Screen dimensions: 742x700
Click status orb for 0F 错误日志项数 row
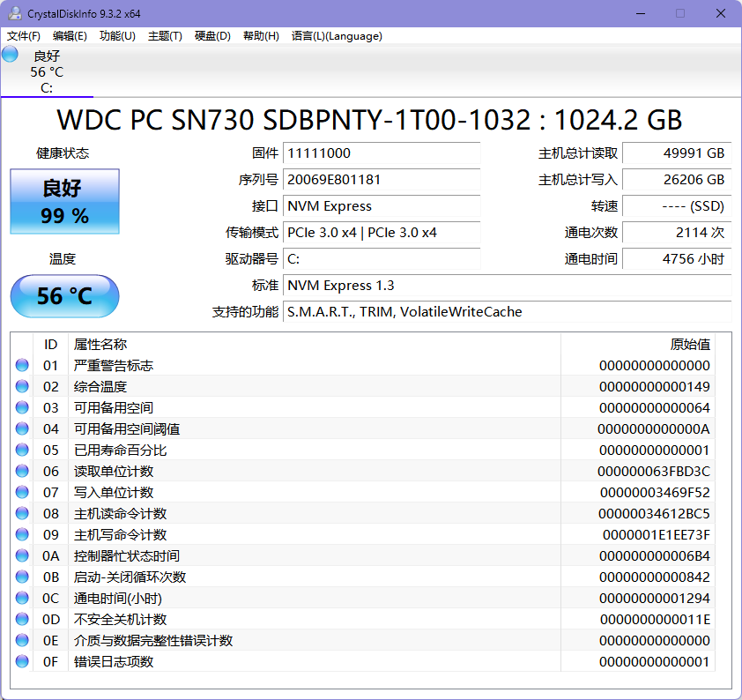pyautogui.click(x=22, y=662)
